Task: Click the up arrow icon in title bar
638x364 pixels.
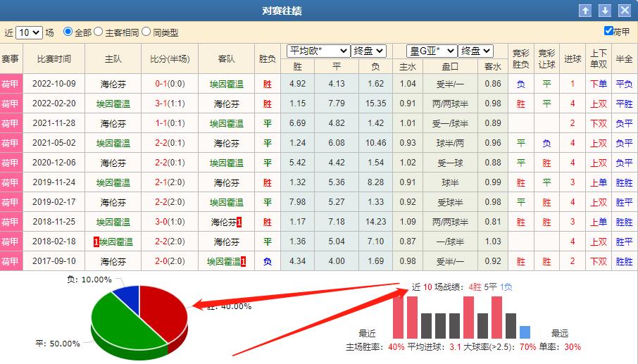Action: point(585,11)
